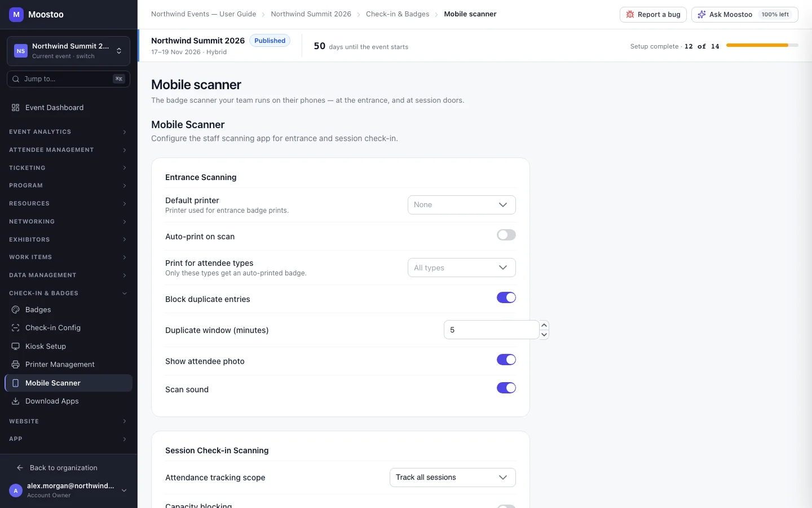812x508 pixels.
Task: Expand the Ticketing section
Action: tap(69, 168)
